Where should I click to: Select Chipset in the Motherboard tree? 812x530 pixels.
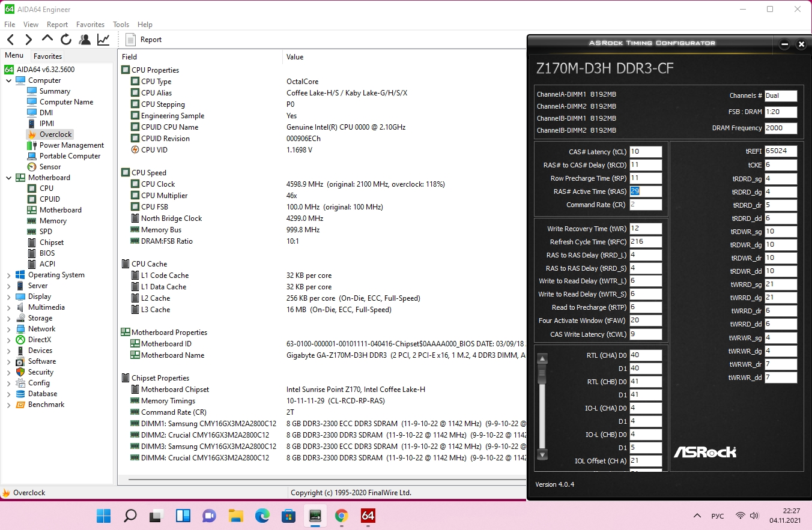pos(52,242)
